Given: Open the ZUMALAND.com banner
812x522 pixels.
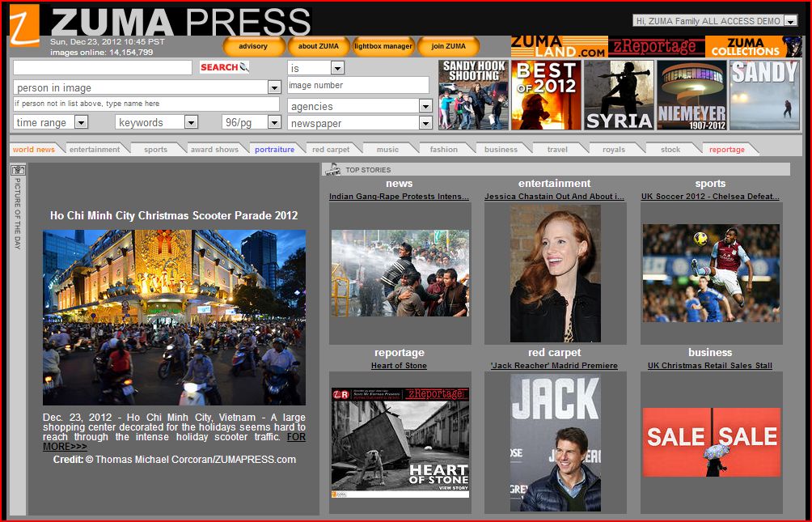Looking at the screenshot, I should [x=559, y=47].
